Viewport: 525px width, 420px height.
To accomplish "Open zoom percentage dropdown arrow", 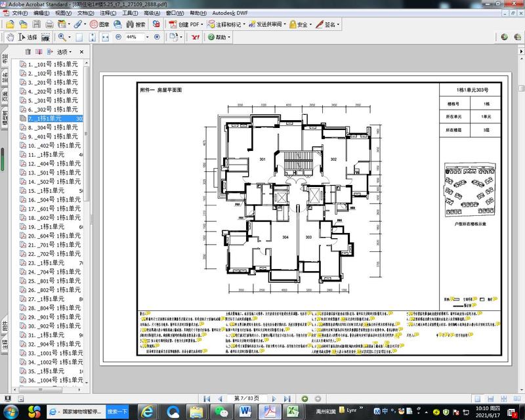I will (147, 37).
